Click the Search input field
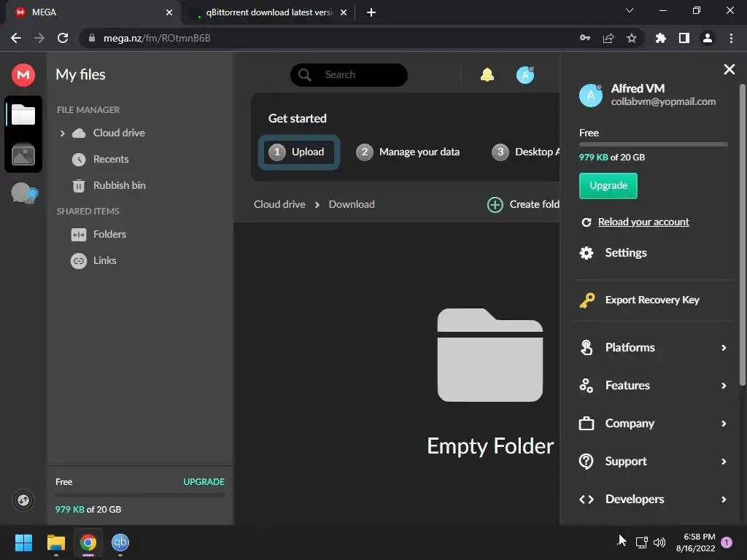The image size is (747, 560). (x=349, y=75)
